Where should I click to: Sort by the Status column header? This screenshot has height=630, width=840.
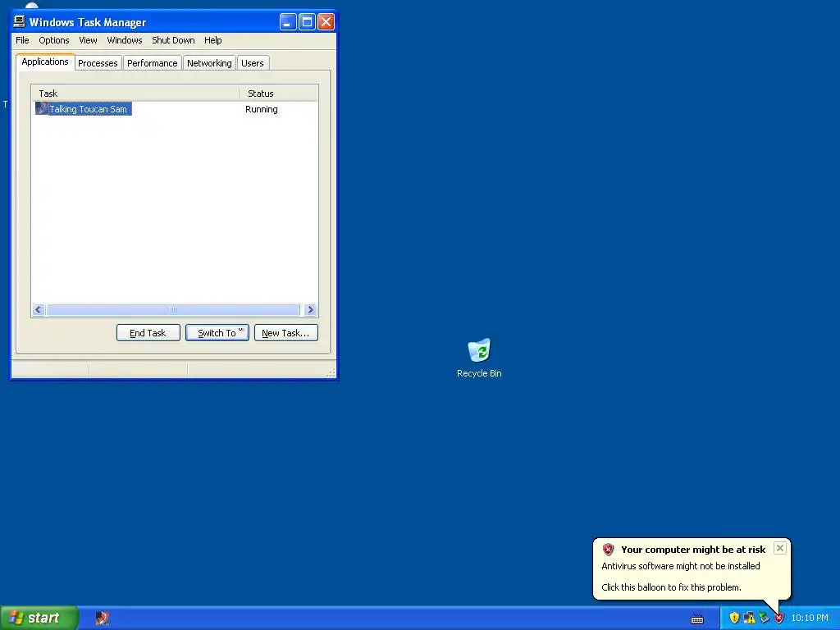[279, 94]
